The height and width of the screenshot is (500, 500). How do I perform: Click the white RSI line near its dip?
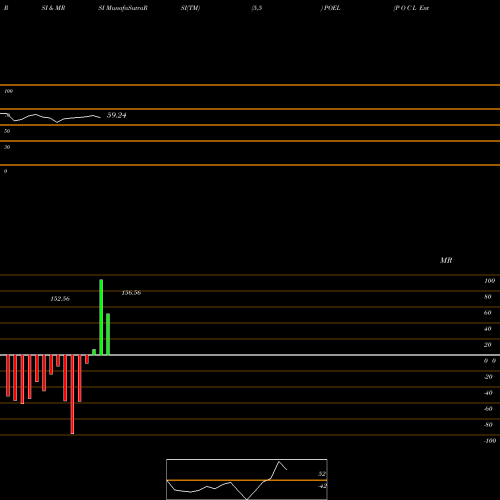click(57, 122)
